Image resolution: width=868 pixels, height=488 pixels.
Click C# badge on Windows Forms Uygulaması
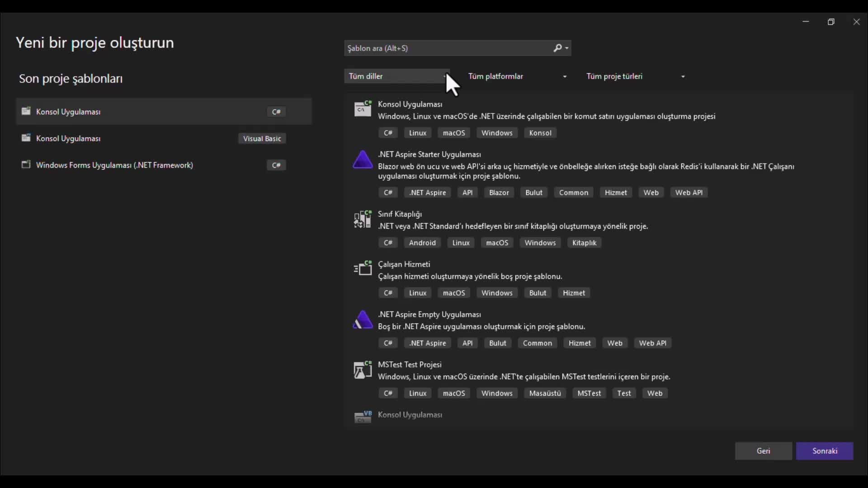(276, 165)
